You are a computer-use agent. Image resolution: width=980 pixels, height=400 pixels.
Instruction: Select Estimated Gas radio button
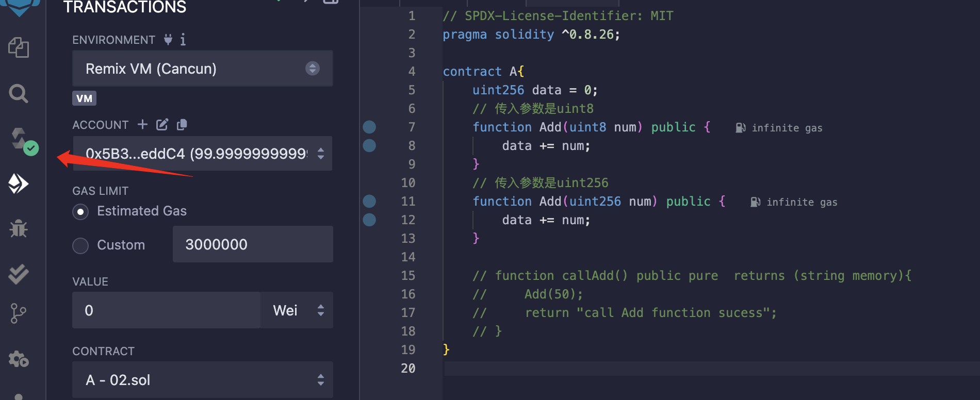[x=80, y=212]
